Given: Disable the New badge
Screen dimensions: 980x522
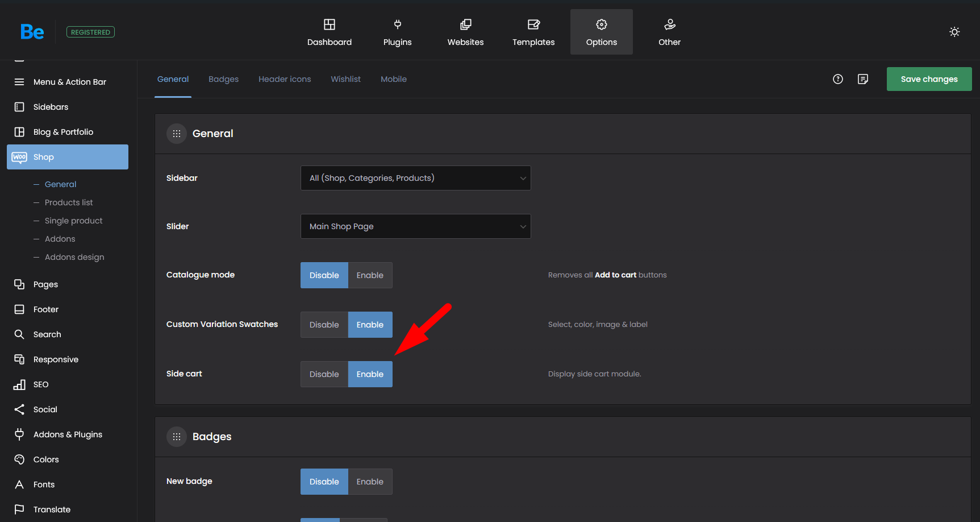Looking at the screenshot, I should (x=324, y=482).
